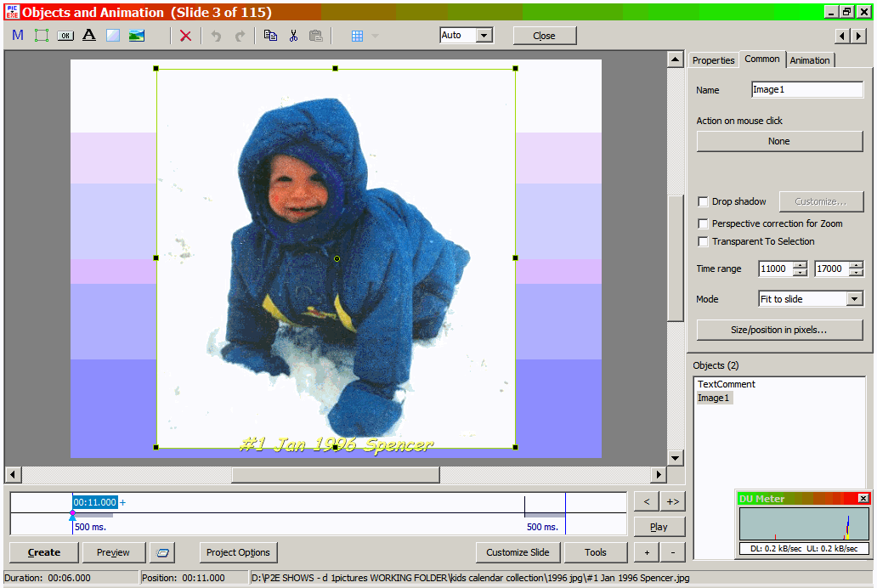This screenshot has height=588, width=877.
Task: Go to previous slide with left arrow
Action: pyautogui.click(x=842, y=36)
